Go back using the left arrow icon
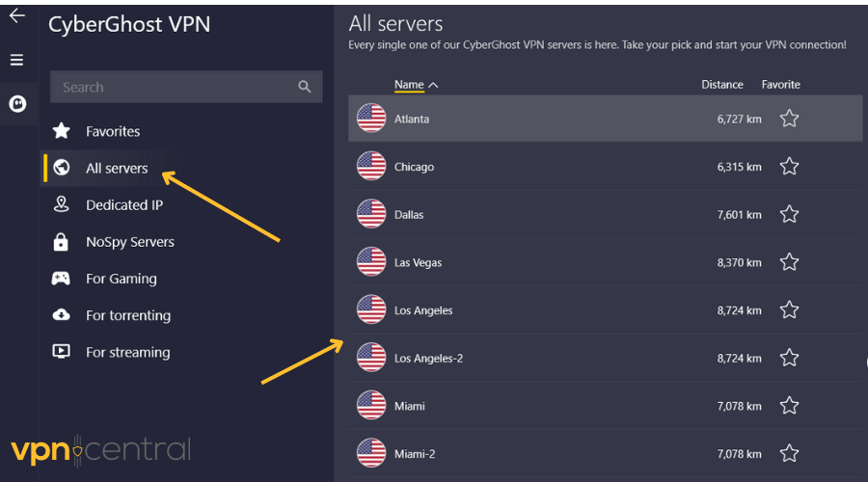Viewport: 868px width, 482px height. [x=17, y=15]
